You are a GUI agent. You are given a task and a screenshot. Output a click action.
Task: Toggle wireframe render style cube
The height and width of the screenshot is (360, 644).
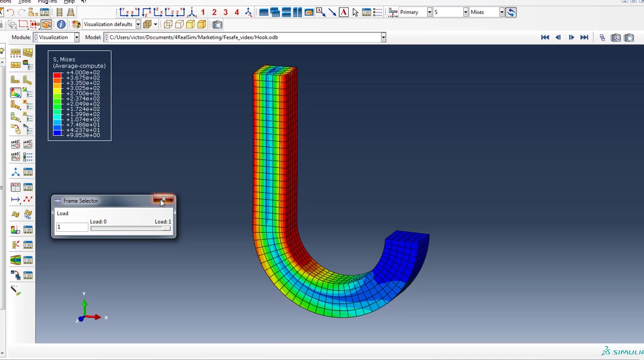[x=168, y=24]
